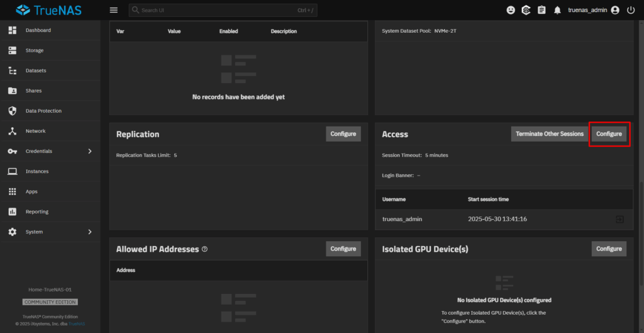Click Configure in the Access card
This screenshot has width=644, height=333.
pyautogui.click(x=609, y=134)
